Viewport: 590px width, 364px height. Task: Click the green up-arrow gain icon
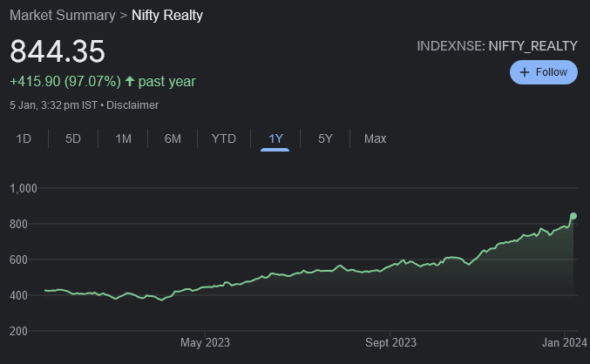[130, 81]
